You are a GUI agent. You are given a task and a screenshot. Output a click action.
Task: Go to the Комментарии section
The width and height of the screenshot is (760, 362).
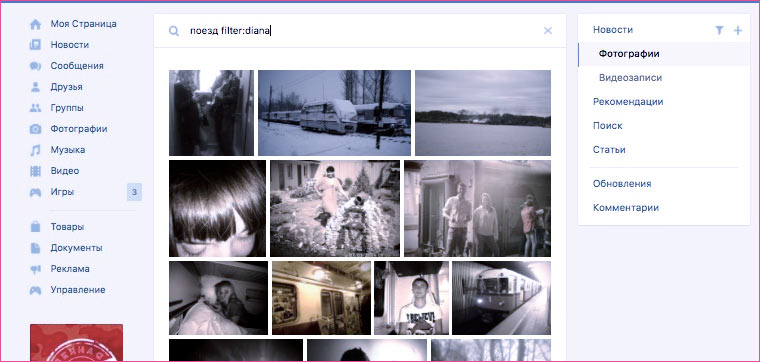pyautogui.click(x=626, y=208)
